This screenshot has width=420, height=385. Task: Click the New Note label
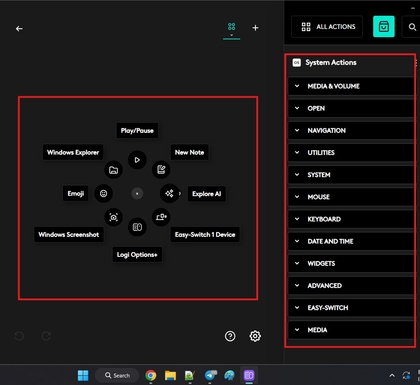(x=189, y=152)
